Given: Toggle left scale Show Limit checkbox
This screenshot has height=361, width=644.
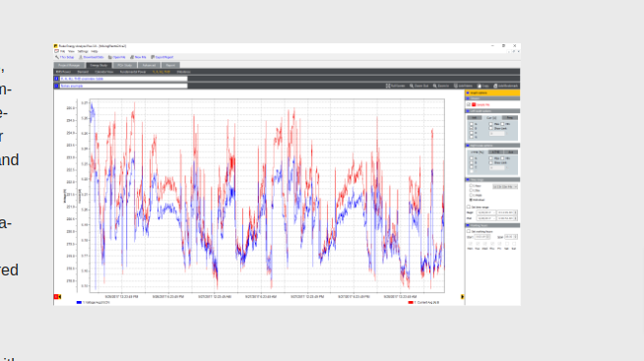Looking at the screenshot, I should tap(490, 129).
